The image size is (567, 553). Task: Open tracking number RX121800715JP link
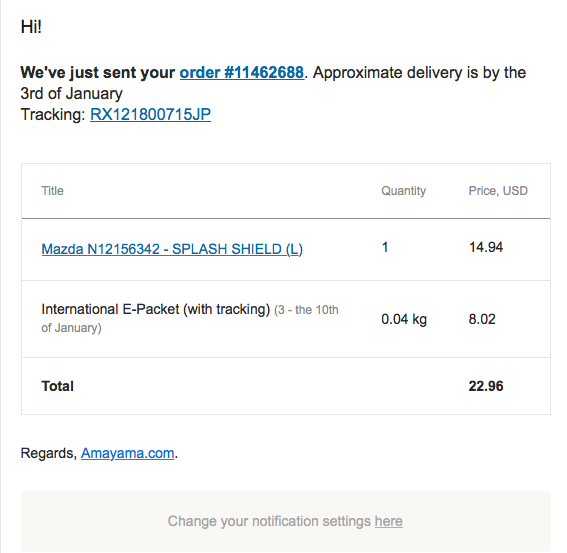point(150,115)
